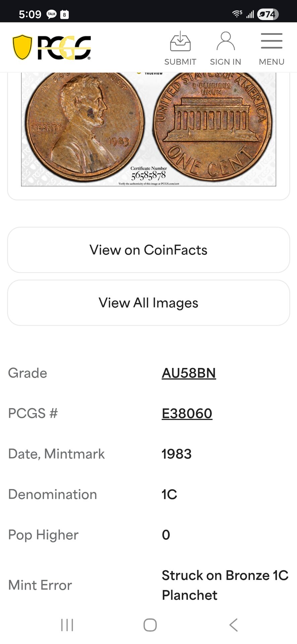This screenshot has height=644, width=297.
Task: Tap the Wi-Fi status icon
Action: click(x=237, y=14)
